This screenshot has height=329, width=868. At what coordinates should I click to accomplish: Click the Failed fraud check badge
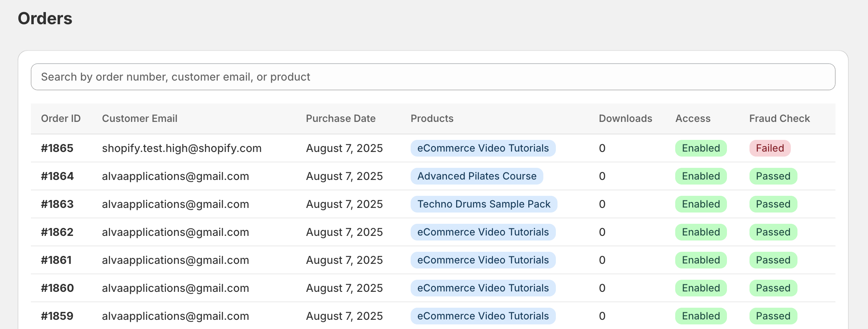pos(770,148)
